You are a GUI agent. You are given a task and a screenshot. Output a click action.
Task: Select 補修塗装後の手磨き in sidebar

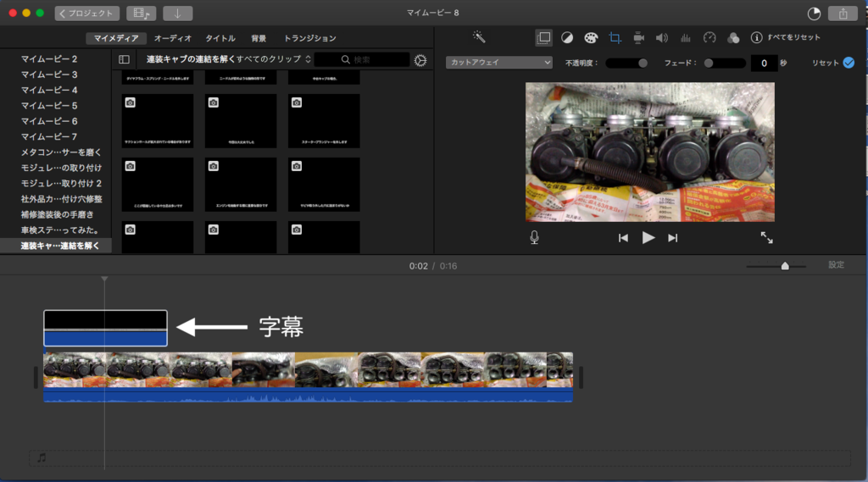(x=57, y=214)
